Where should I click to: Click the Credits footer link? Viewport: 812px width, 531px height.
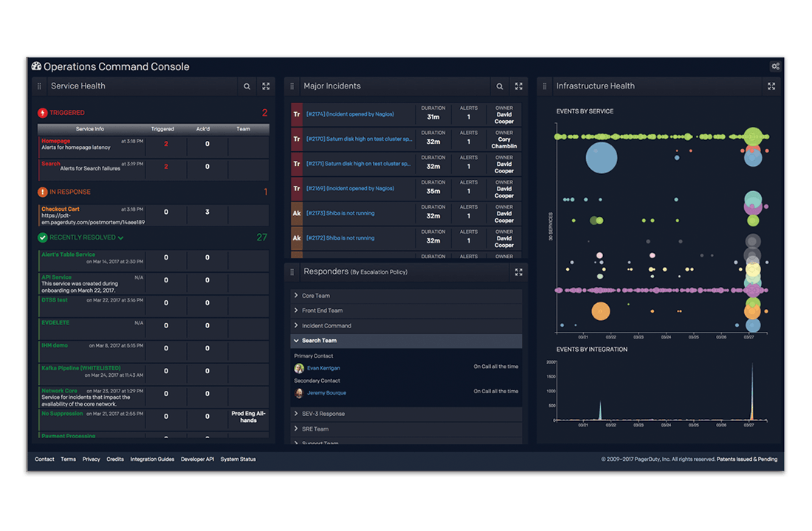(x=115, y=459)
